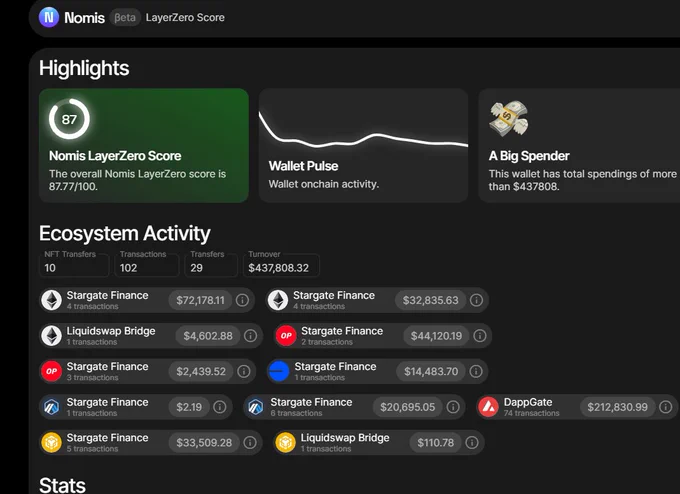
Task: Click the $20,695.05 amount
Action: [407, 407]
